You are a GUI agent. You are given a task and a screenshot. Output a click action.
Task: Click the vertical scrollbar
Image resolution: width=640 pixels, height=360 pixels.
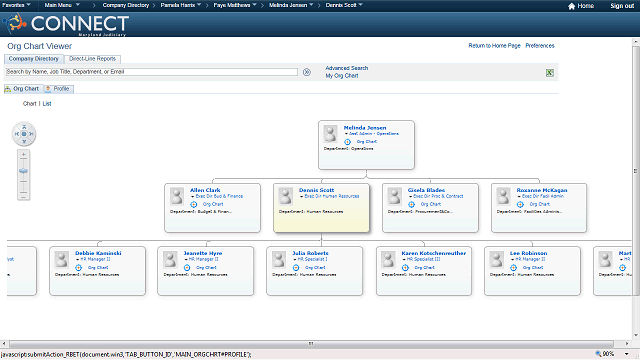pos(636,171)
